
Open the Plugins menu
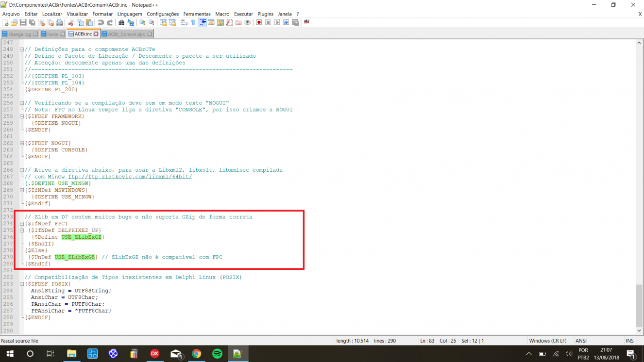click(265, 14)
